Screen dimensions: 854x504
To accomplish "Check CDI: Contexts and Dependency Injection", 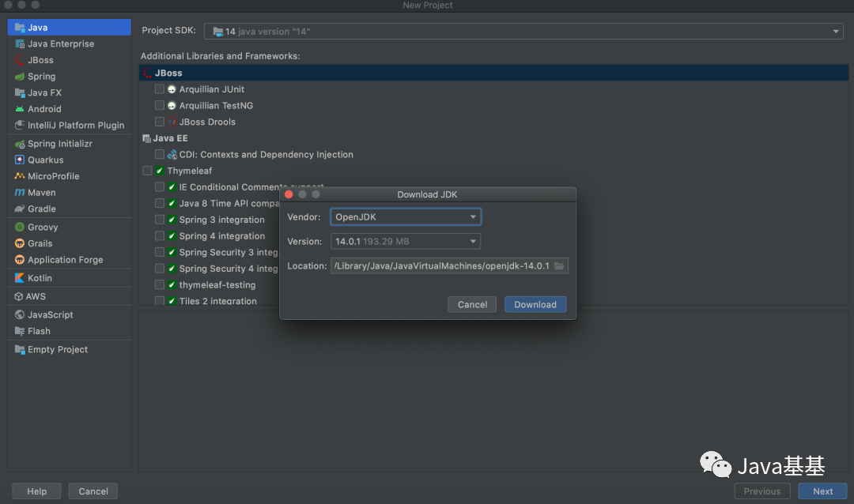I will click(x=160, y=155).
